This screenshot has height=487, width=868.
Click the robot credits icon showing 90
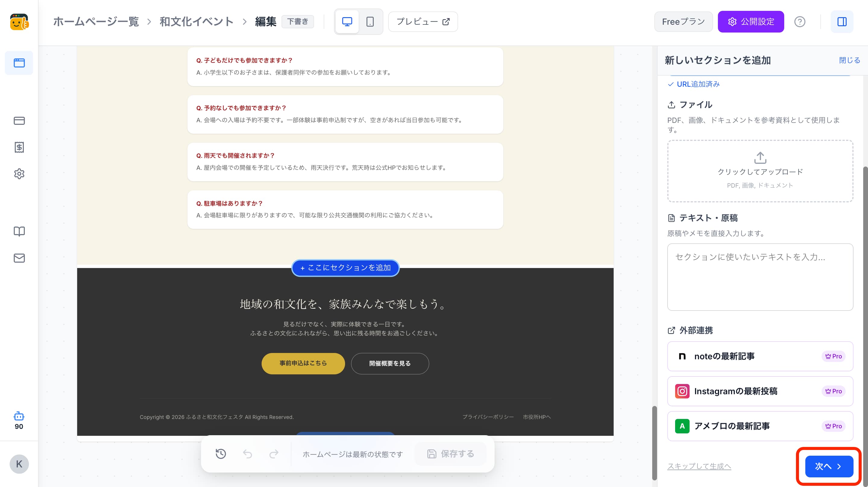coord(19,420)
